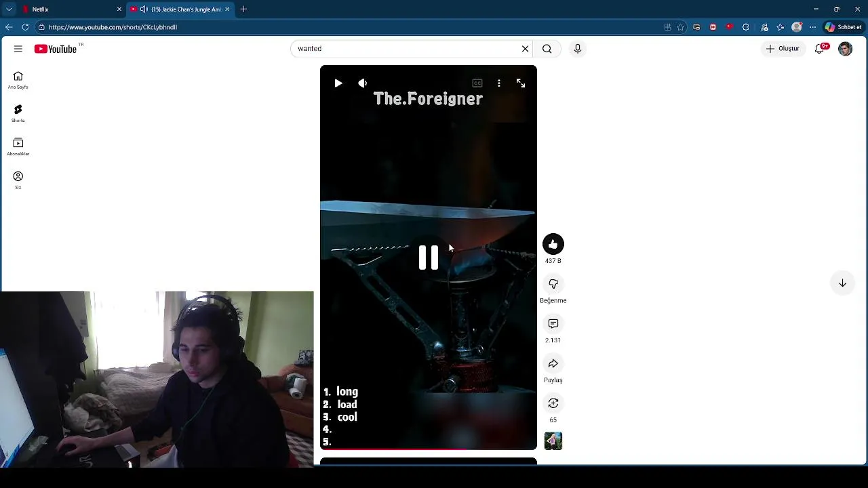Mute the short with volume icon
868x488 pixels.
click(x=363, y=83)
